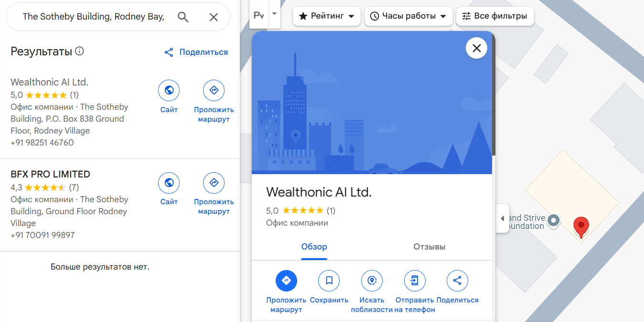Open website icon for BFX PRO LIMITED

(x=169, y=183)
